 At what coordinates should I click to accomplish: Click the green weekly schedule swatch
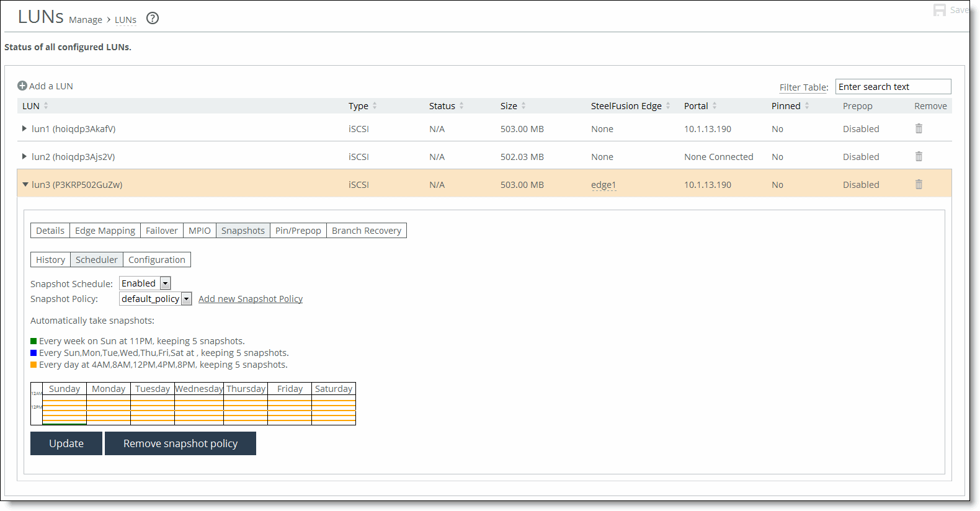[33, 341]
